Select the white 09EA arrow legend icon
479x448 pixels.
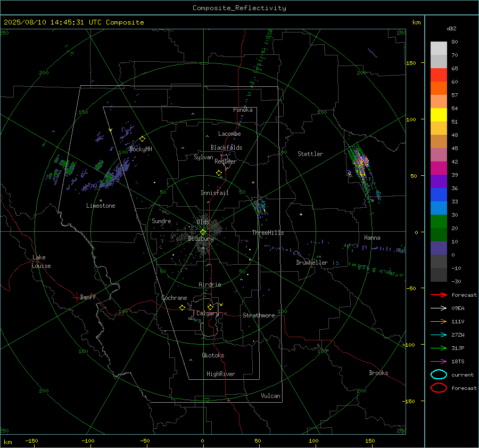click(x=439, y=308)
